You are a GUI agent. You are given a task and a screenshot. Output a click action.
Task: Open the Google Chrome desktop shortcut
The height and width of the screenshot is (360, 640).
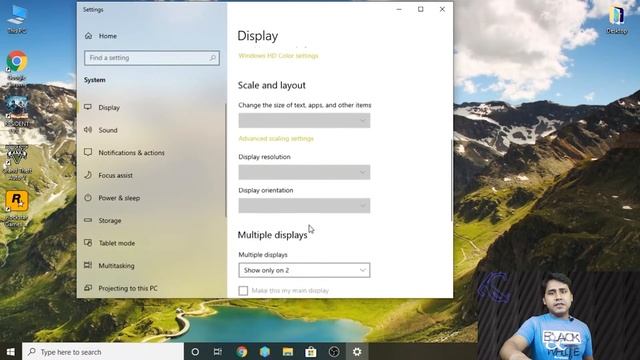[16, 65]
